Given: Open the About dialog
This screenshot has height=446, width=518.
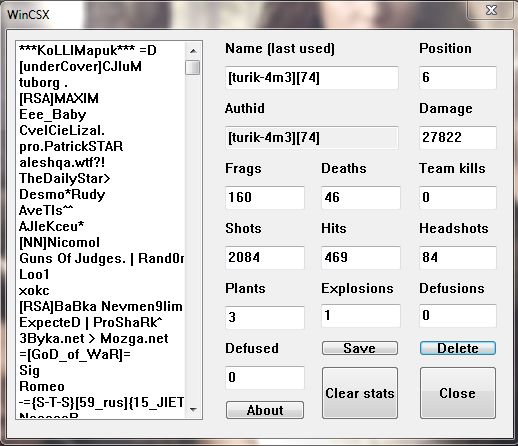Looking at the screenshot, I should point(265,410).
